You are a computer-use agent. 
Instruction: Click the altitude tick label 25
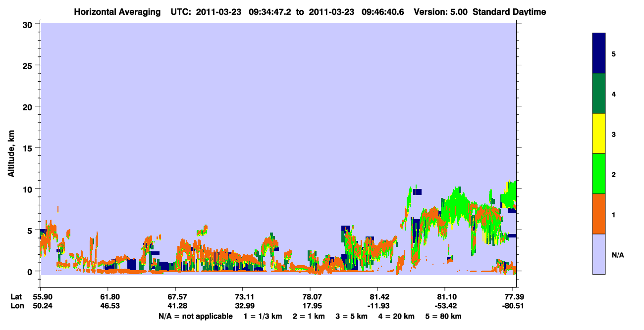tap(28, 65)
